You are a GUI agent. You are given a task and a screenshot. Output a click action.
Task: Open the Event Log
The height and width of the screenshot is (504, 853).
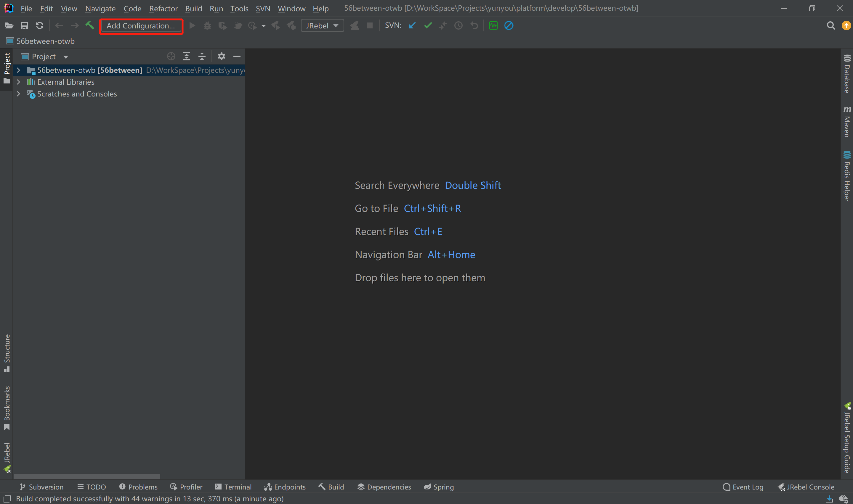[743, 487]
